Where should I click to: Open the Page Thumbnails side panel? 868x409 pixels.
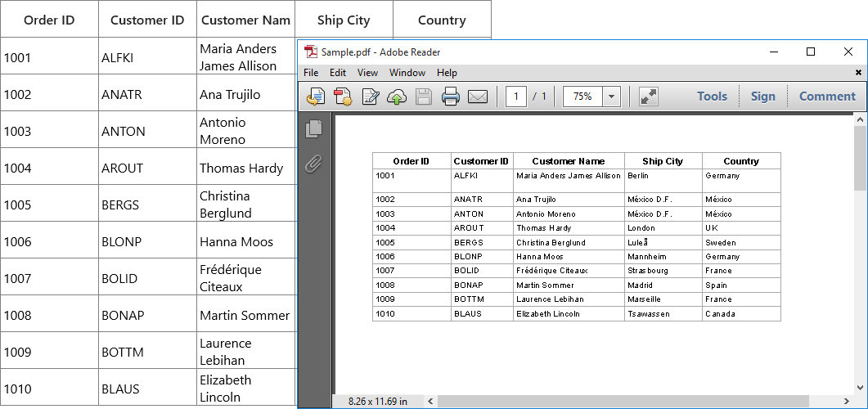coord(313,129)
